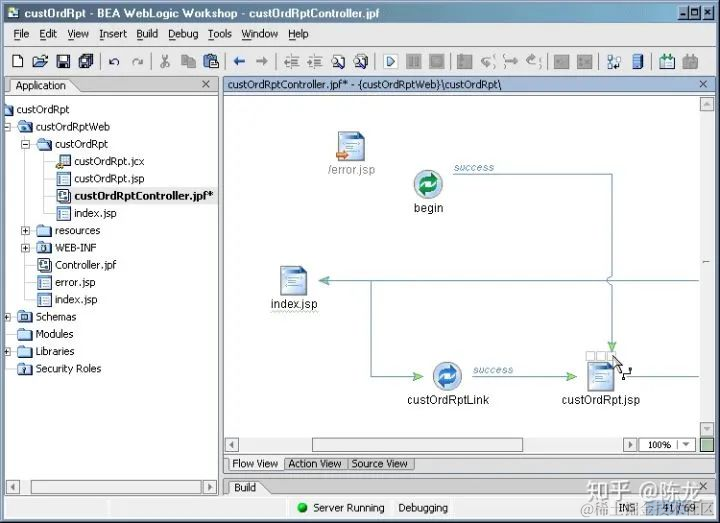Open the Window menu
The width and height of the screenshot is (720, 523).
tap(259, 34)
